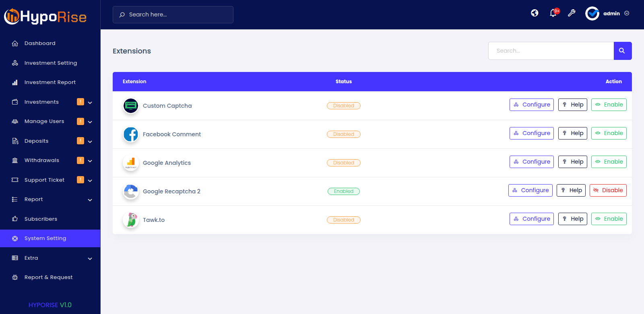644x314 pixels.
Task: Click the Google Recaptcha 2 logo
Action: pyautogui.click(x=131, y=191)
